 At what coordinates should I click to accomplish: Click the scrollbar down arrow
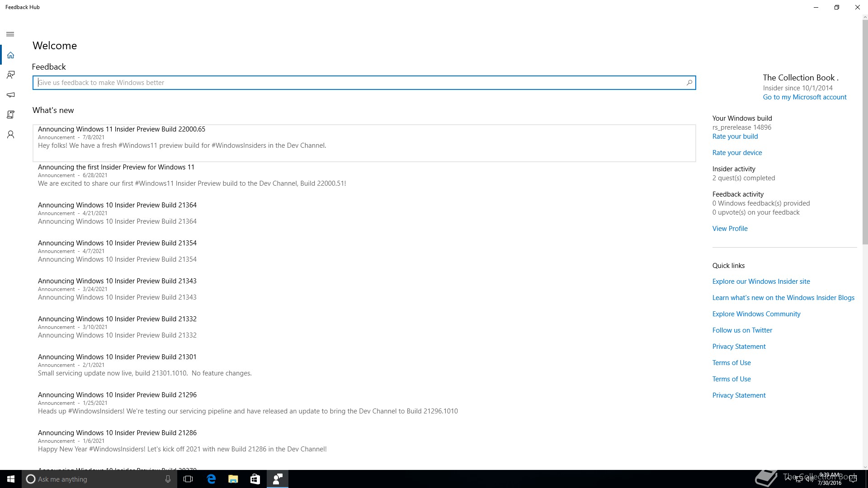click(x=865, y=467)
